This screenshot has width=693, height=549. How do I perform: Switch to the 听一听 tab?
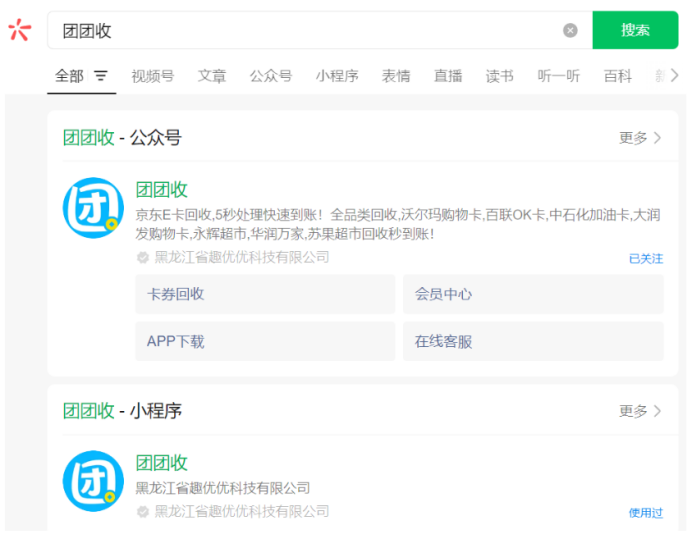click(559, 76)
